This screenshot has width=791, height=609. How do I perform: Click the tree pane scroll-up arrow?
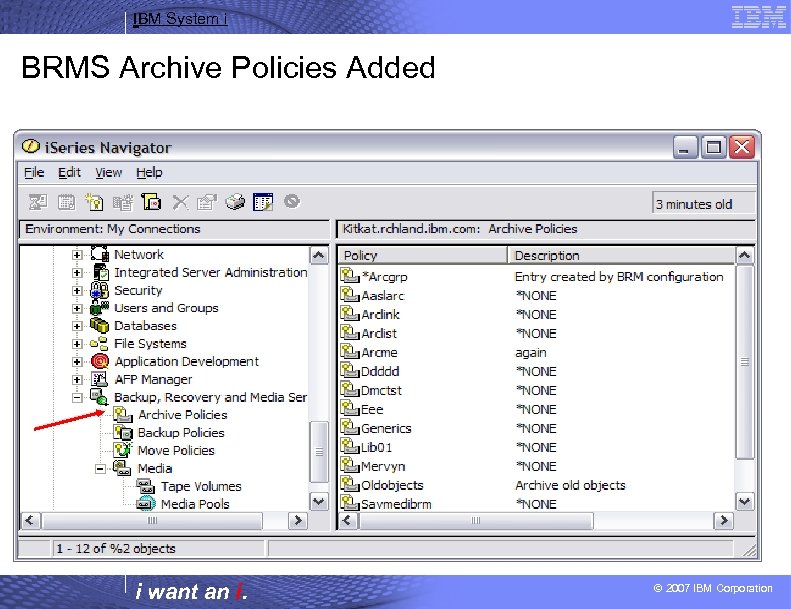[x=318, y=255]
